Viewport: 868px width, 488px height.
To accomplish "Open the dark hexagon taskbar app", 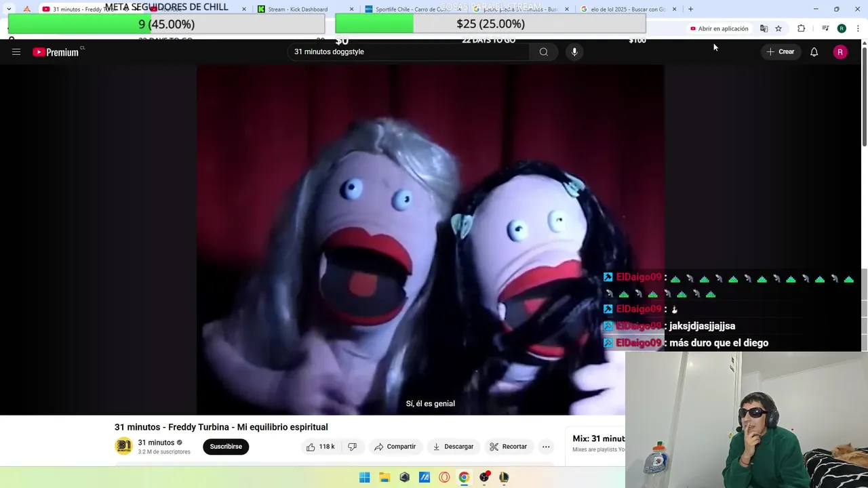I will (x=404, y=477).
